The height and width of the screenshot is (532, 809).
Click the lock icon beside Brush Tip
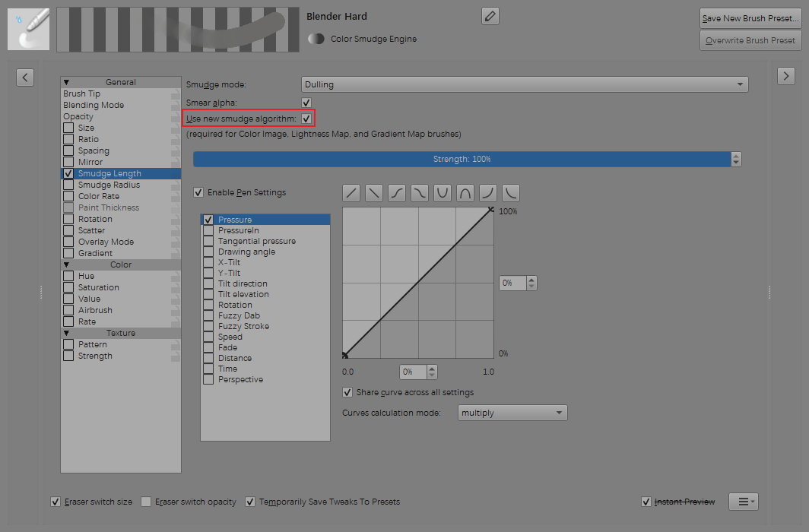click(x=176, y=93)
